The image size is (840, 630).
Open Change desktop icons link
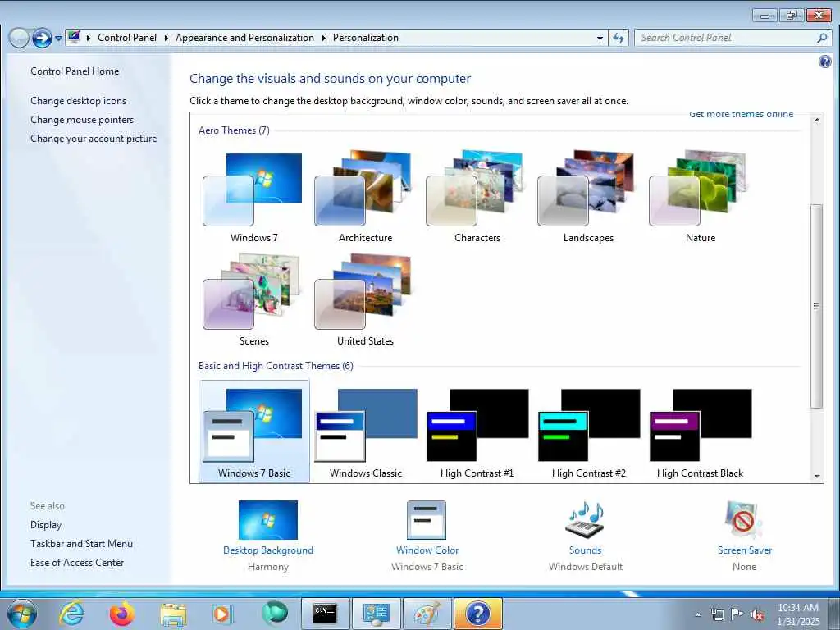click(78, 101)
